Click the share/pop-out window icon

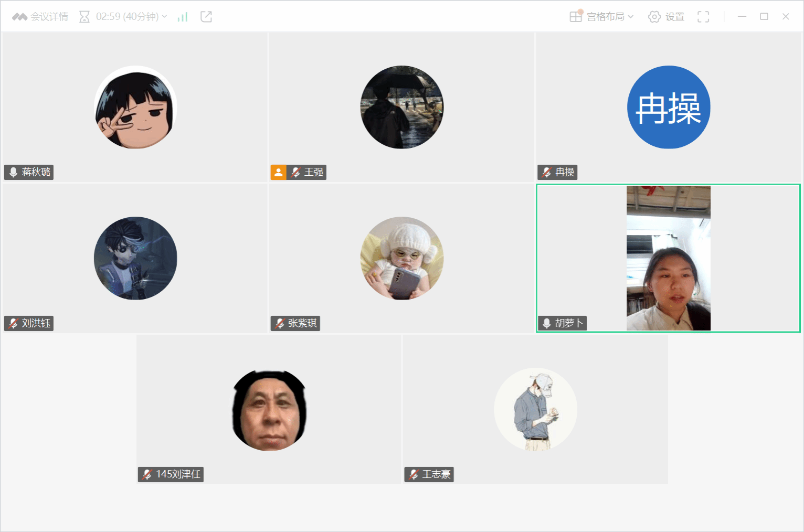click(x=206, y=17)
